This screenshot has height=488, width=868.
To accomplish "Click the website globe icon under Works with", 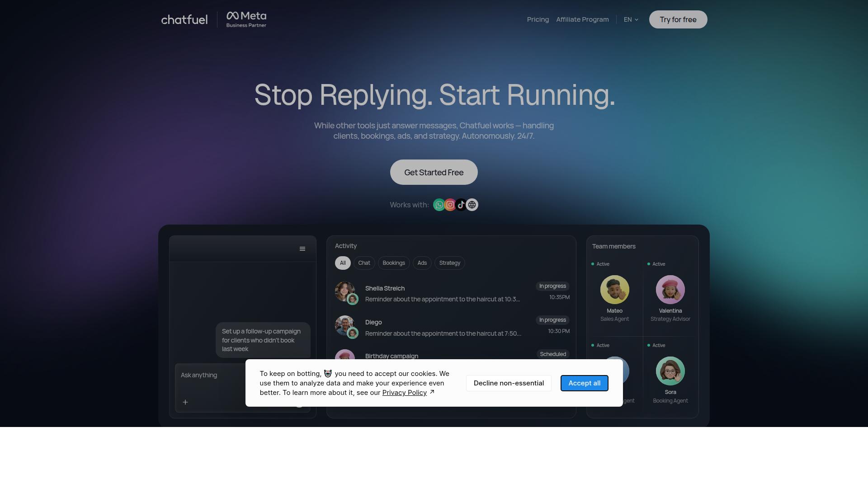I will (x=472, y=205).
